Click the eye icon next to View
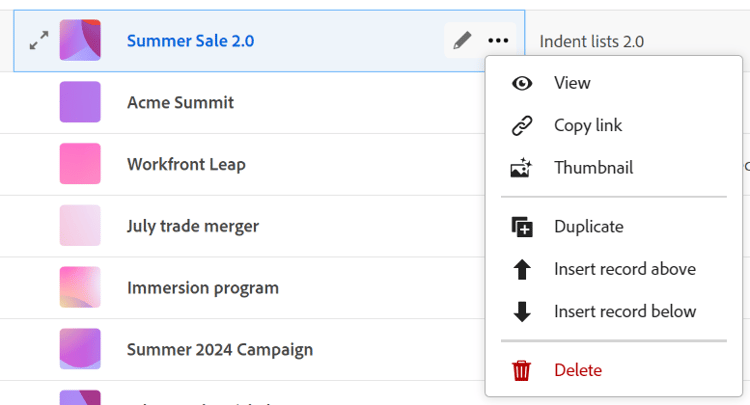750x405 pixels. (522, 83)
